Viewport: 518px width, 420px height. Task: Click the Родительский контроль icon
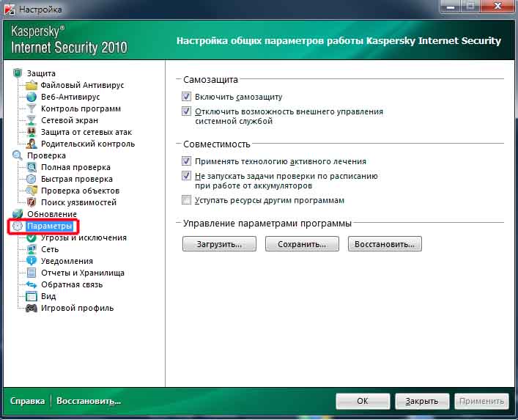[x=32, y=144]
